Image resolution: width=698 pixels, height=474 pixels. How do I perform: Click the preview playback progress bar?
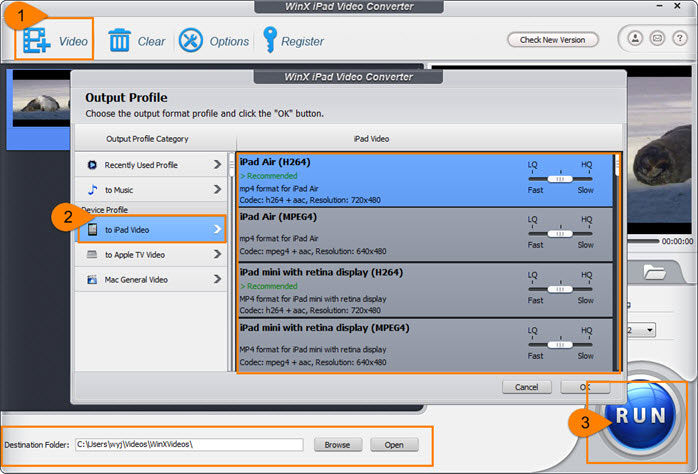(643, 241)
